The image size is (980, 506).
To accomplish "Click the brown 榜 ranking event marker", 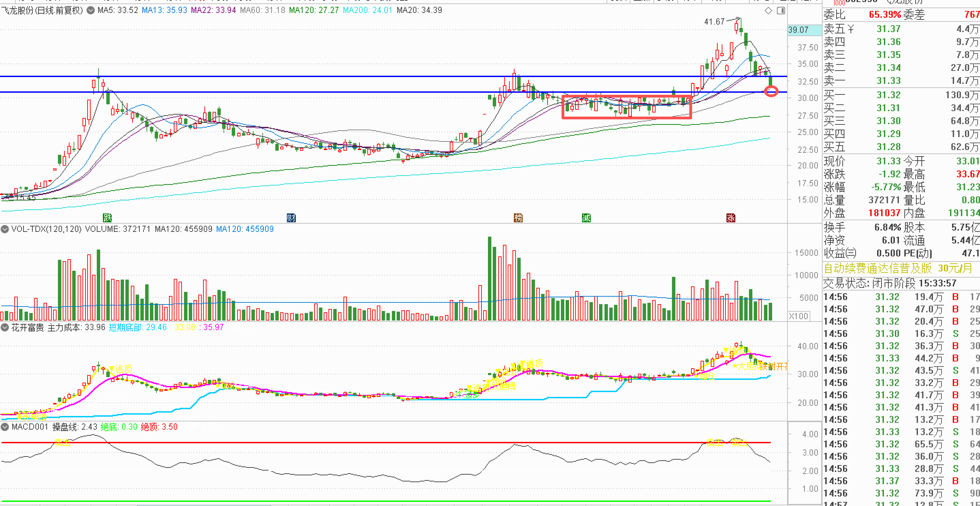I will coord(518,218).
